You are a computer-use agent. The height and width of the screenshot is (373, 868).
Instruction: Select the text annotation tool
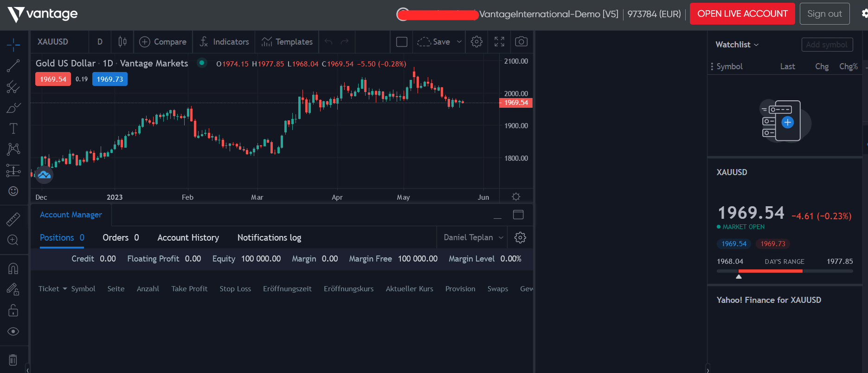click(x=13, y=128)
